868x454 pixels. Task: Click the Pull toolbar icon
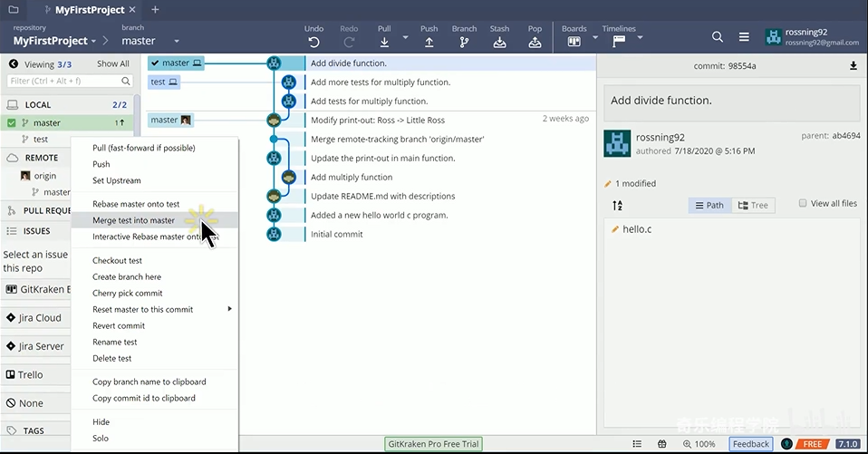pos(384,42)
